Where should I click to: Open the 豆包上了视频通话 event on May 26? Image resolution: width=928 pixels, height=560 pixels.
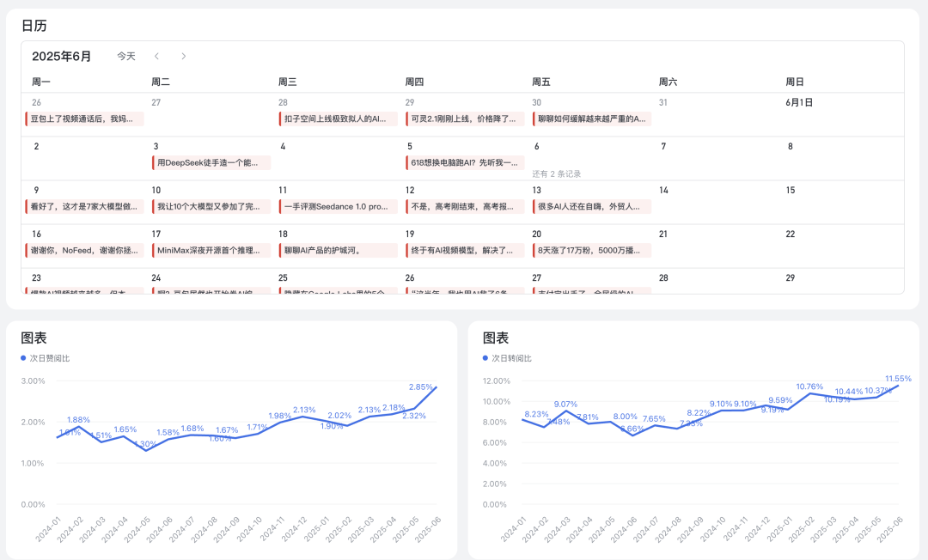click(84, 119)
